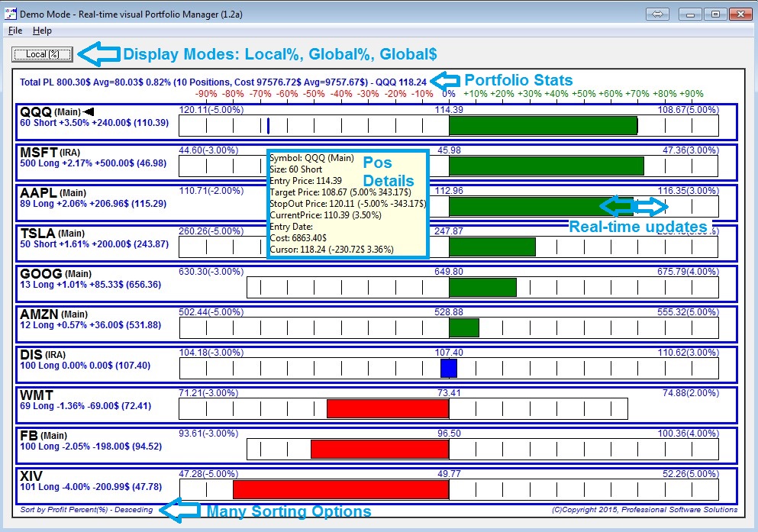Click WMT's red loss bar
Image resolution: width=758 pixels, height=532 pixels.
(388, 409)
